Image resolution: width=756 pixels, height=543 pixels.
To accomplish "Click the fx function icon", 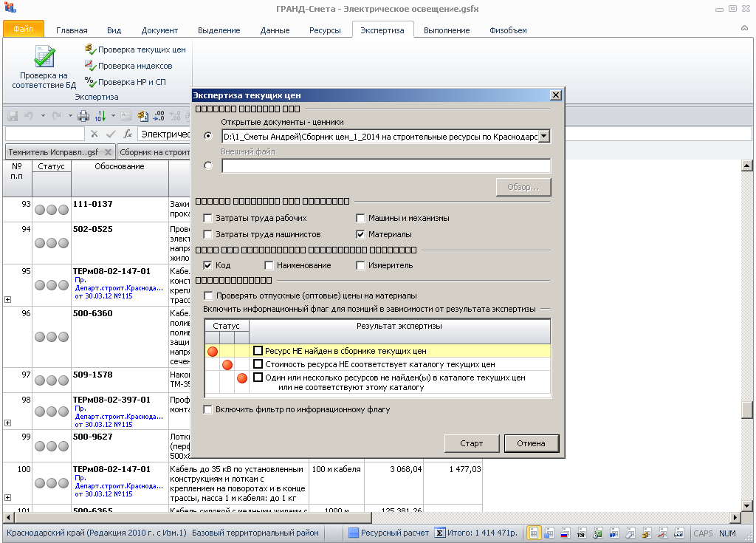I will tap(128, 134).
